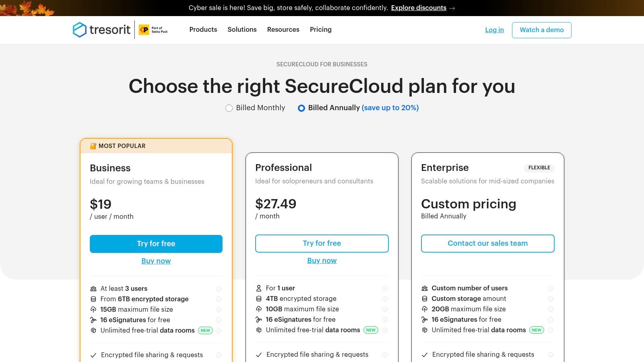This screenshot has height=362, width=644.
Task: Open the Resources dropdown menu
Action: 283,29
